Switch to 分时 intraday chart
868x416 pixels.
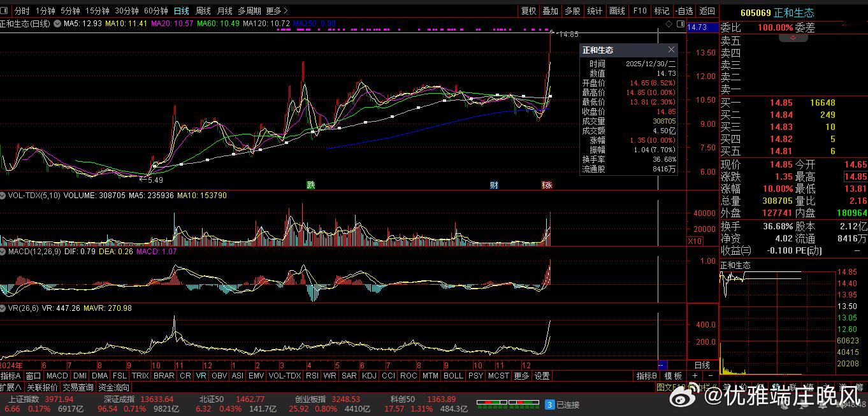(22, 11)
